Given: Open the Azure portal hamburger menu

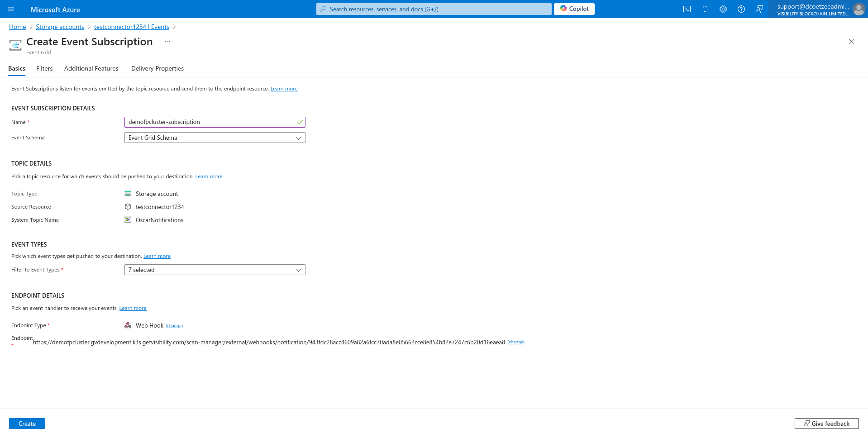Looking at the screenshot, I should click(11, 9).
